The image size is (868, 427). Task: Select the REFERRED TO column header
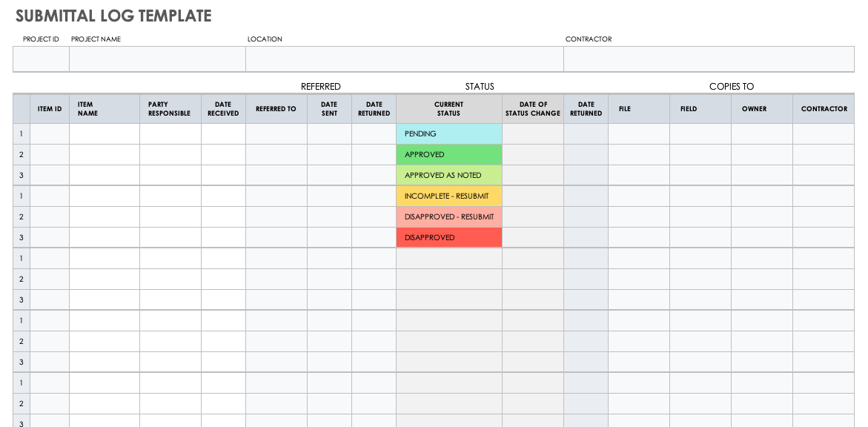click(x=276, y=109)
